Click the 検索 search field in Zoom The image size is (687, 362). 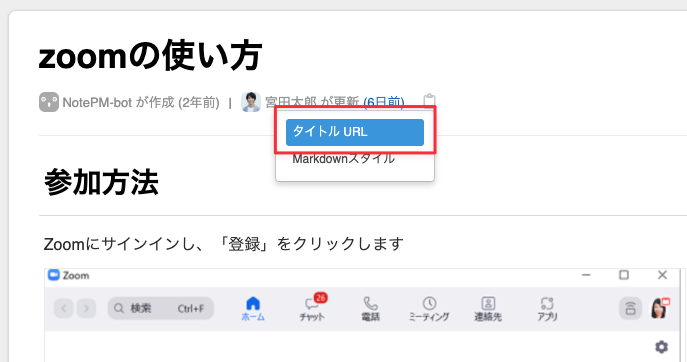(161, 309)
